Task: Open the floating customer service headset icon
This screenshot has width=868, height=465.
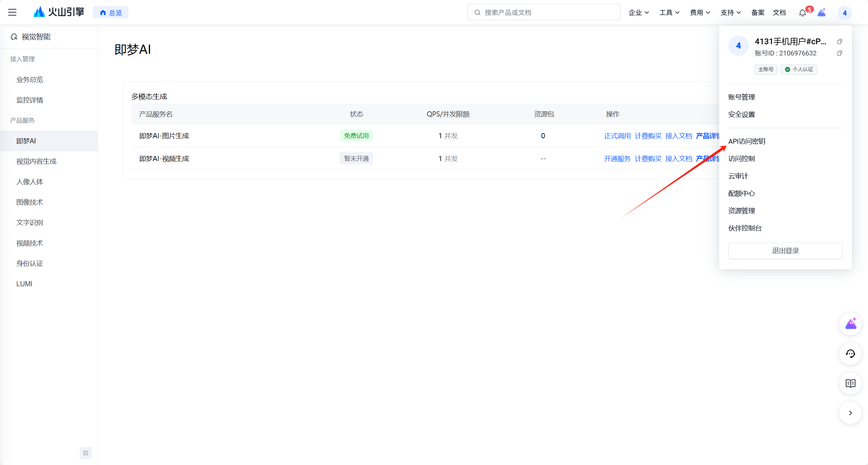Action: point(851,354)
